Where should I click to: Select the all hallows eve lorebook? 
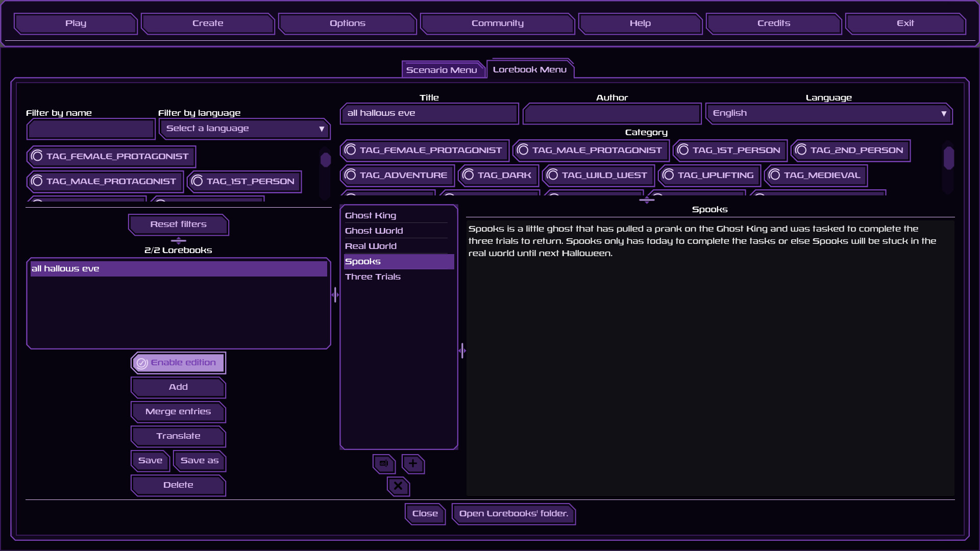[178, 268]
